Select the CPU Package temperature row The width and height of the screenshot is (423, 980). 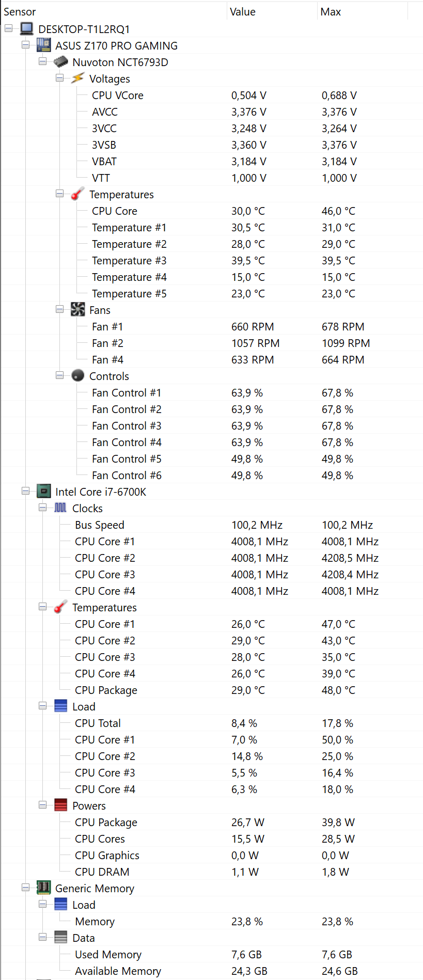click(x=212, y=690)
